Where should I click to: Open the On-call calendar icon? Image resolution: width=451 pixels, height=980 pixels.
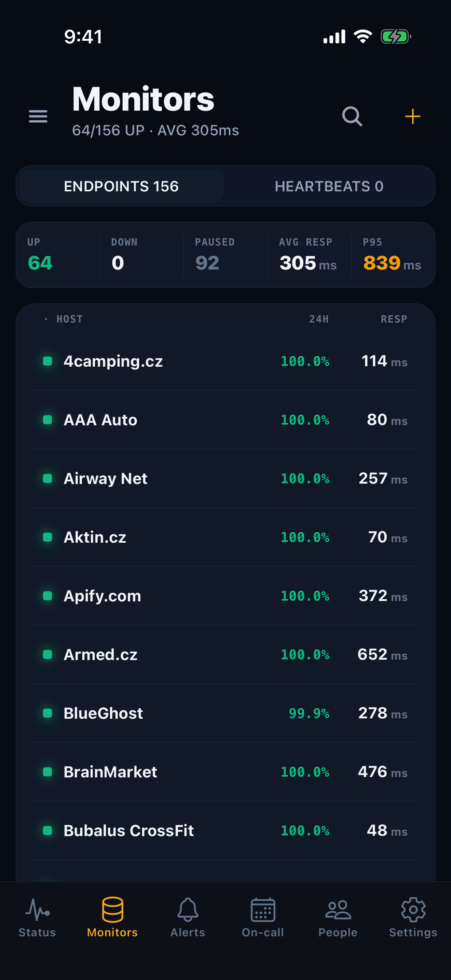click(263, 909)
